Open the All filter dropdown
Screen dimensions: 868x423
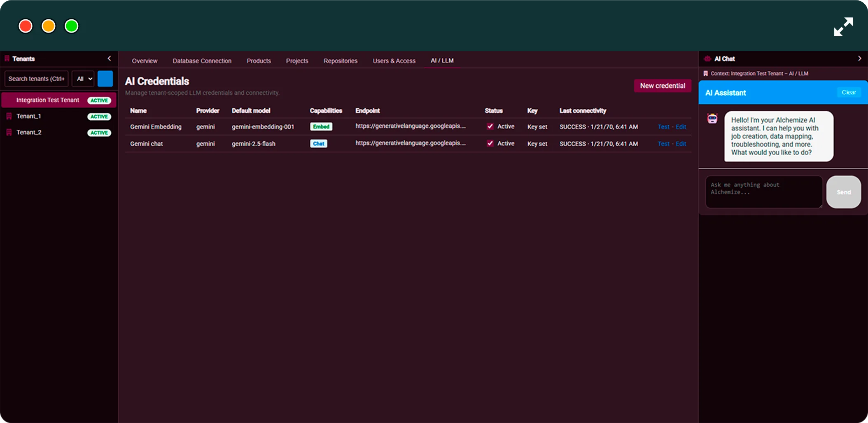[84, 79]
